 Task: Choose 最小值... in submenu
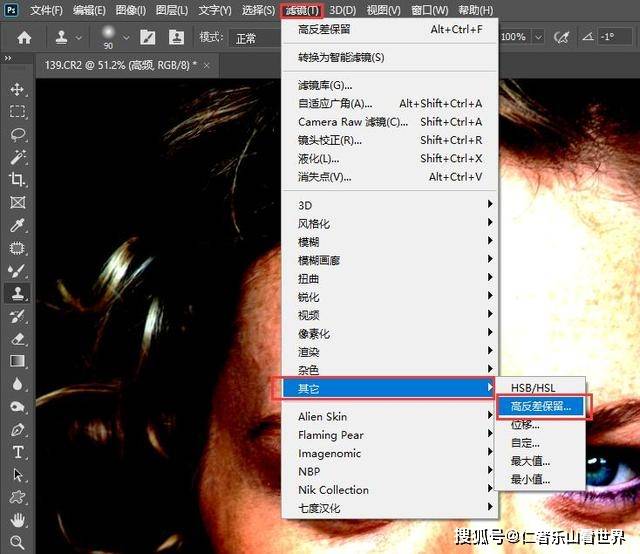point(541,479)
